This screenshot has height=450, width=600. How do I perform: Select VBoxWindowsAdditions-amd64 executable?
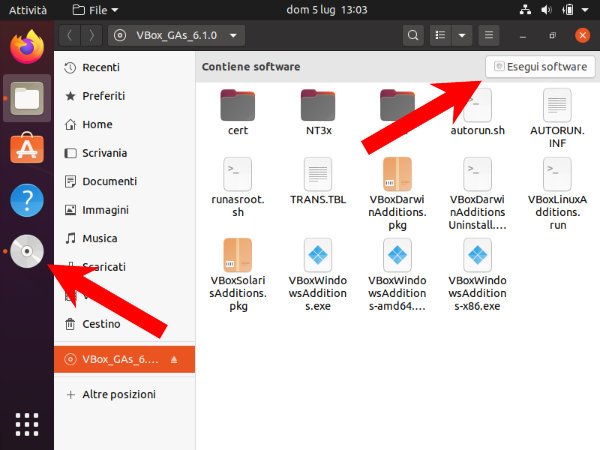tap(398, 275)
